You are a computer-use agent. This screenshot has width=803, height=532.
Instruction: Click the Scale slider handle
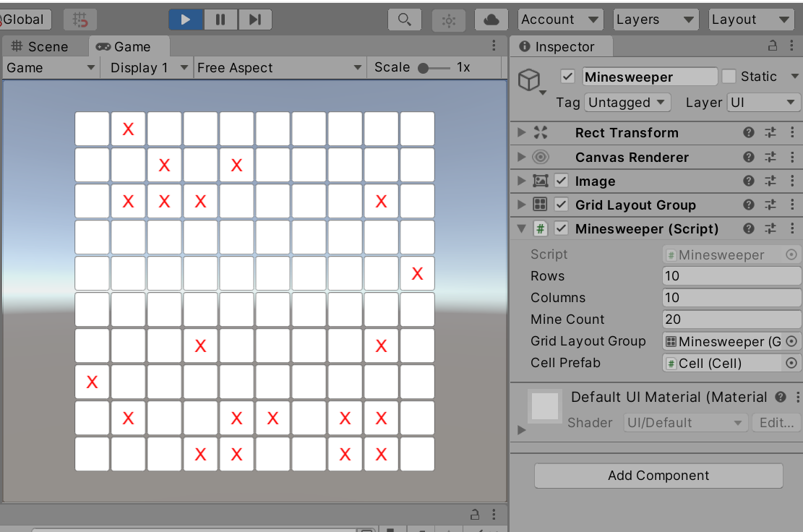(424, 68)
